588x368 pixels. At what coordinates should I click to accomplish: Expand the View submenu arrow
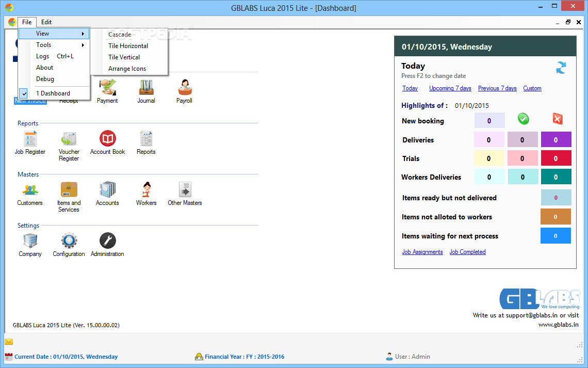point(83,34)
